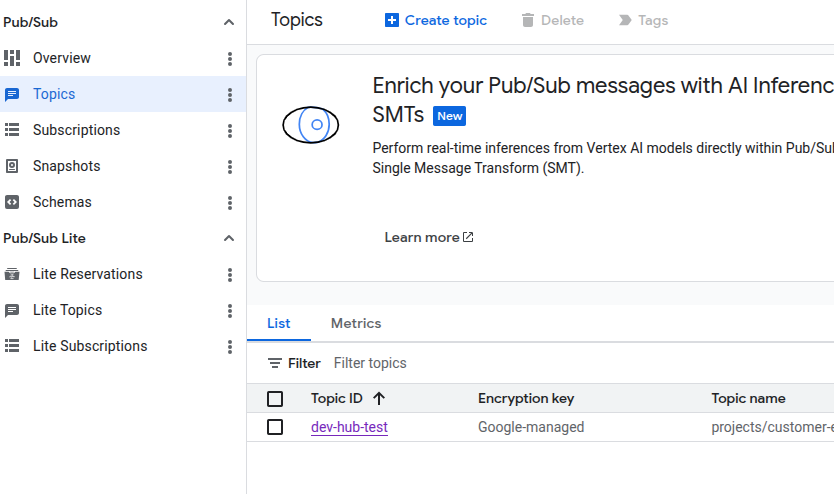Click the Lite Topics icon
This screenshot has width=834, height=494.
pyautogui.click(x=12, y=310)
